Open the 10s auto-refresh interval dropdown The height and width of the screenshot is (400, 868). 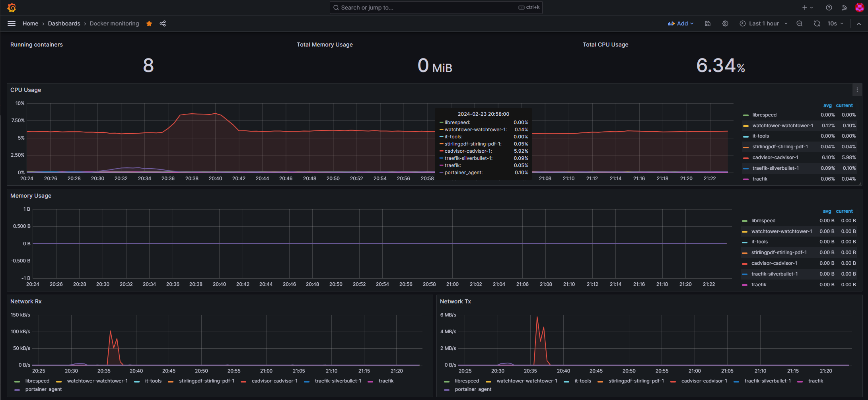click(834, 23)
